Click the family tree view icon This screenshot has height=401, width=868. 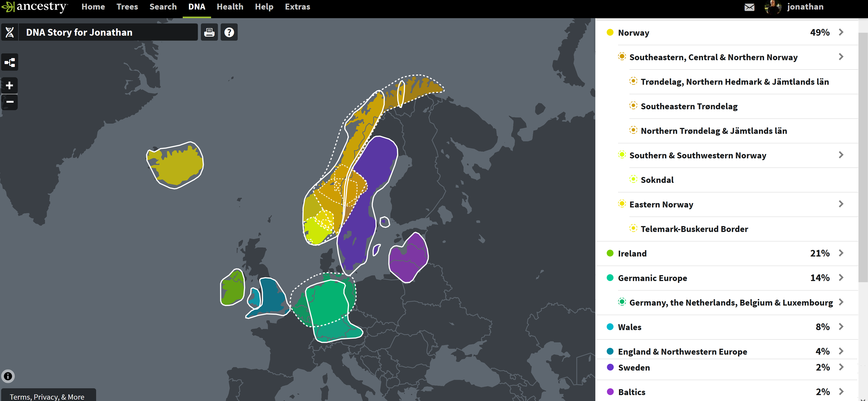click(10, 62)
